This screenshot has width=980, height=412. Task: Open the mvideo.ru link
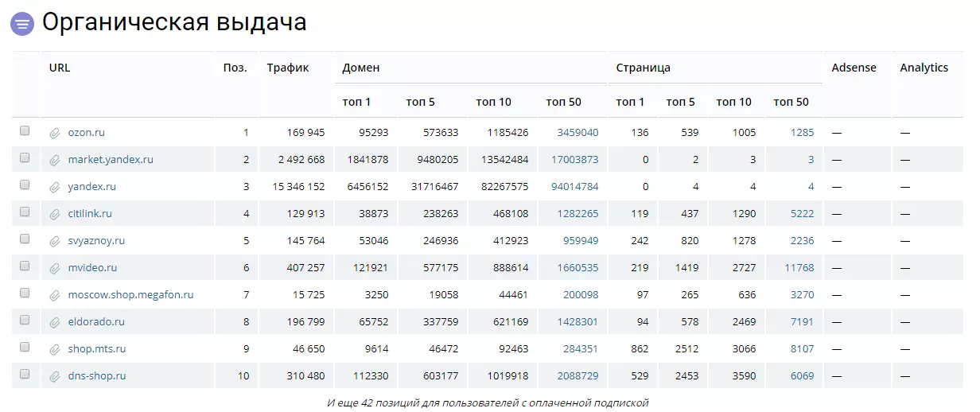pyautogui.click(x=92, y=268)
